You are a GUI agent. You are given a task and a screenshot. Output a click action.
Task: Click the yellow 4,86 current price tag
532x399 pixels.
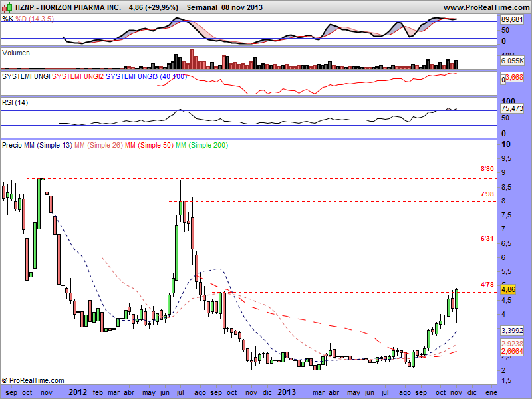click(x=509, y=290)
